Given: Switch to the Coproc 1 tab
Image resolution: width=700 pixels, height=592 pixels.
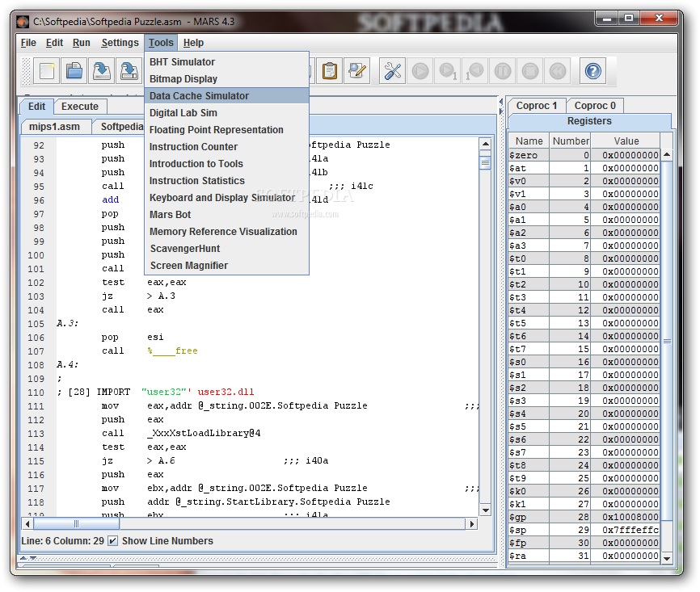Looking at the screenshot, I should coord(537,106).
